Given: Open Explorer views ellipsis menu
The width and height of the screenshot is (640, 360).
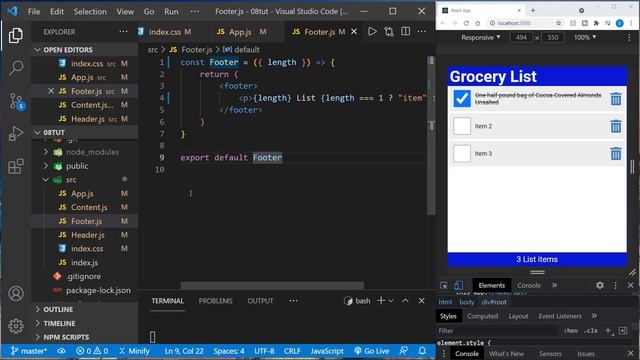Looking at the screenshot, I should pyautogui.click(x=123, y=31).
